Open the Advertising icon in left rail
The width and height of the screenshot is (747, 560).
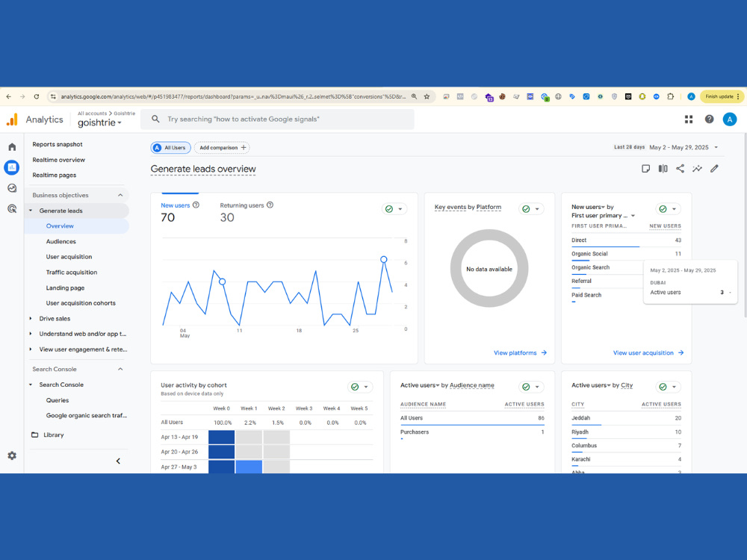pos(12,208)
